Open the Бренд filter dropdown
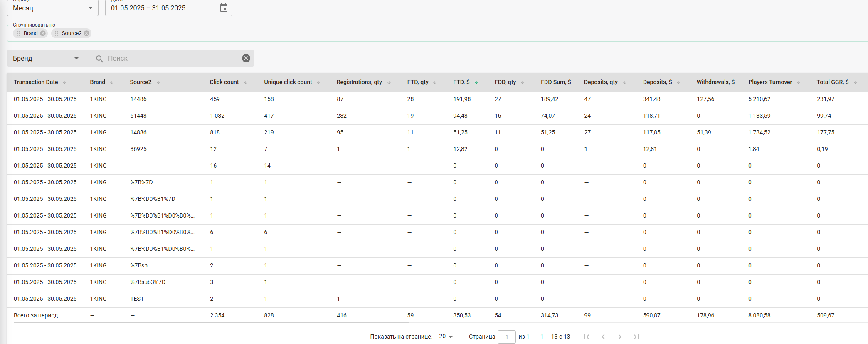The image size is (868, 344). coord(47,58)
